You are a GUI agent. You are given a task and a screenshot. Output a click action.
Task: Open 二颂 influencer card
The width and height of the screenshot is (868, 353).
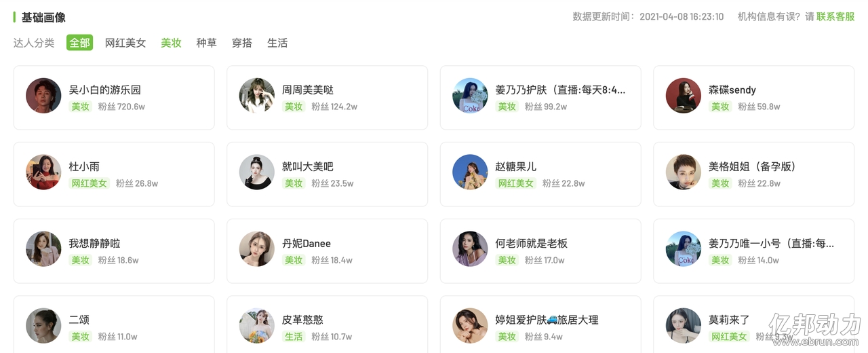pyautogui.click(x=114, y=326)
